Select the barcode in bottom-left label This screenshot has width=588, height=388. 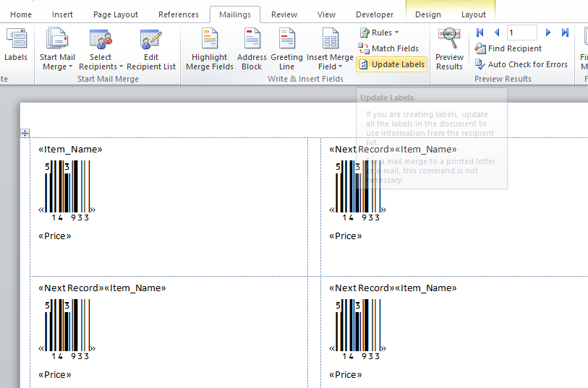(67, 329)
